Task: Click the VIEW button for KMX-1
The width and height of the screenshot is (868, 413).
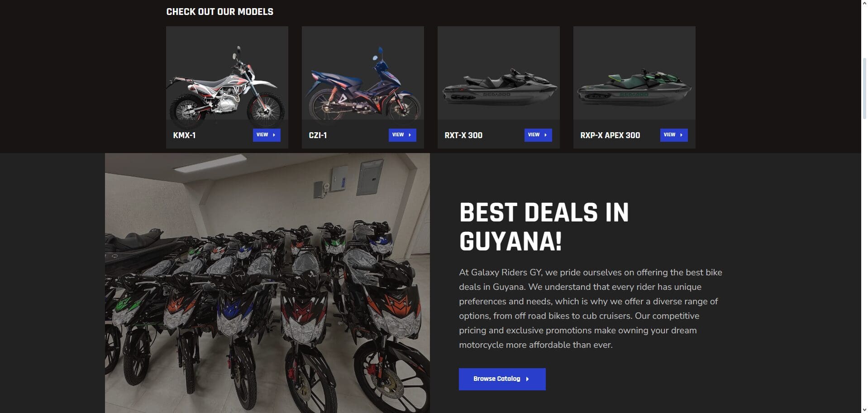Action: [x=267, y=135]
